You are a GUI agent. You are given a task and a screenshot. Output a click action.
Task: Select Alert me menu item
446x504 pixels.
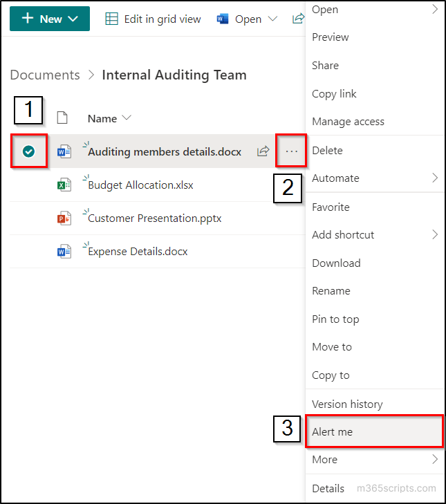coord(375,431)
